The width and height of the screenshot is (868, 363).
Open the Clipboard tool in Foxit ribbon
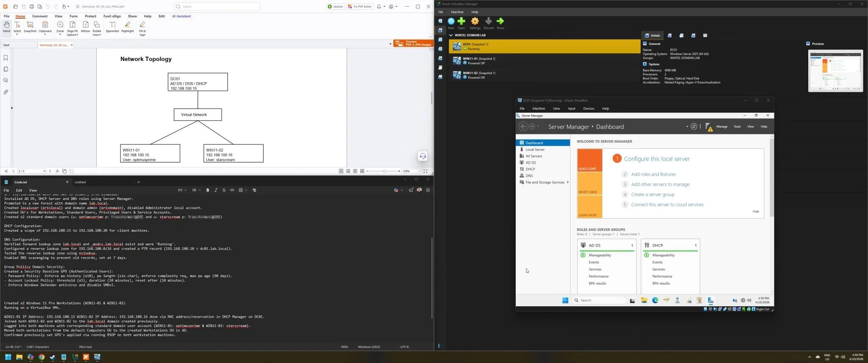coord(45,28)
